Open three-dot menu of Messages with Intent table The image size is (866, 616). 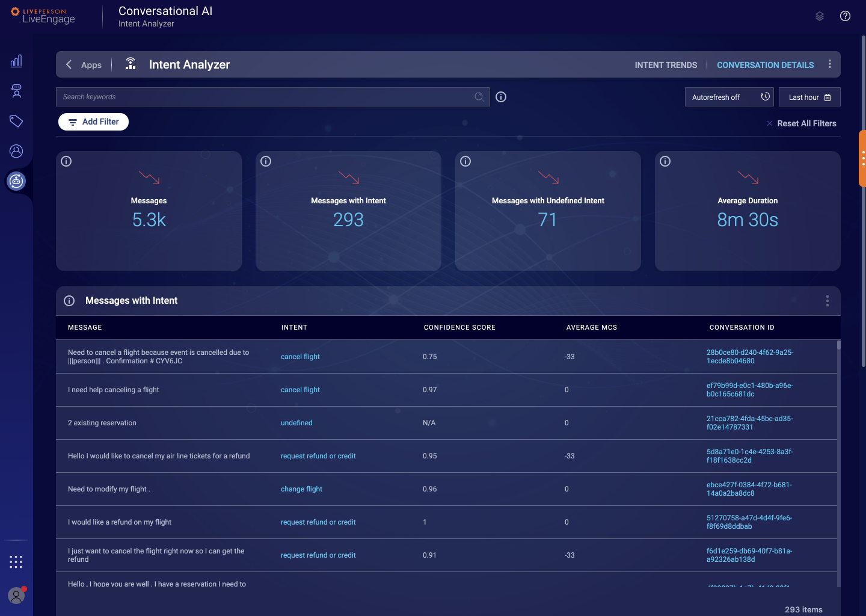tap(828, 301)
